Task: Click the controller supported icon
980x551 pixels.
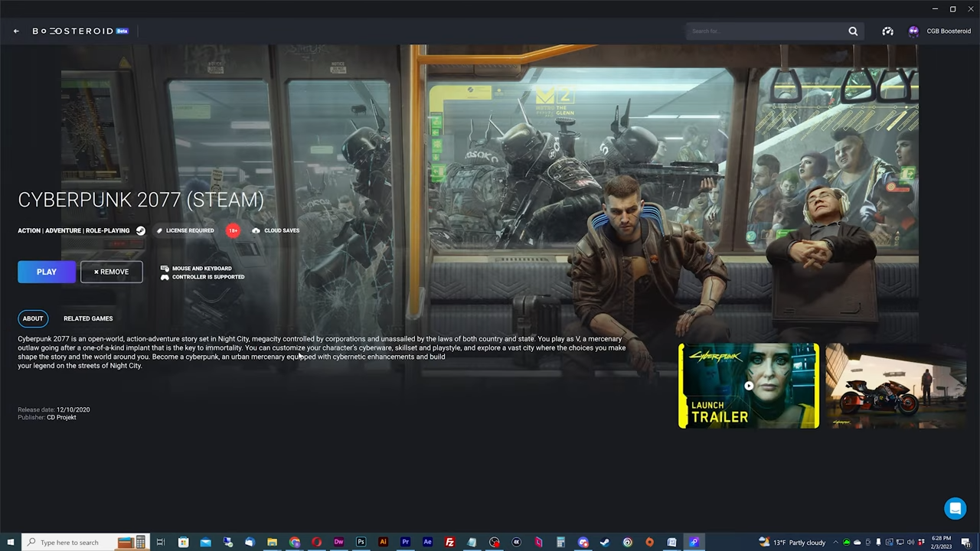Action: [x=165, y=277]
